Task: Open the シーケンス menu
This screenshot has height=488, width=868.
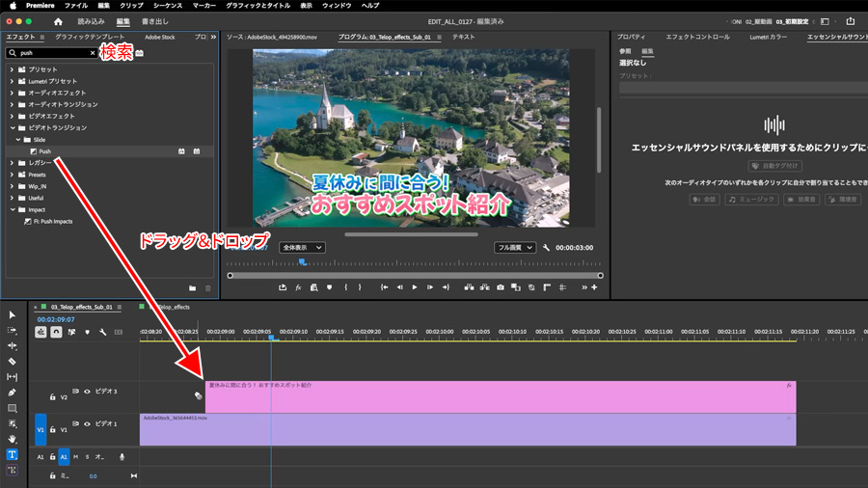Action: [x=168, y=6]
